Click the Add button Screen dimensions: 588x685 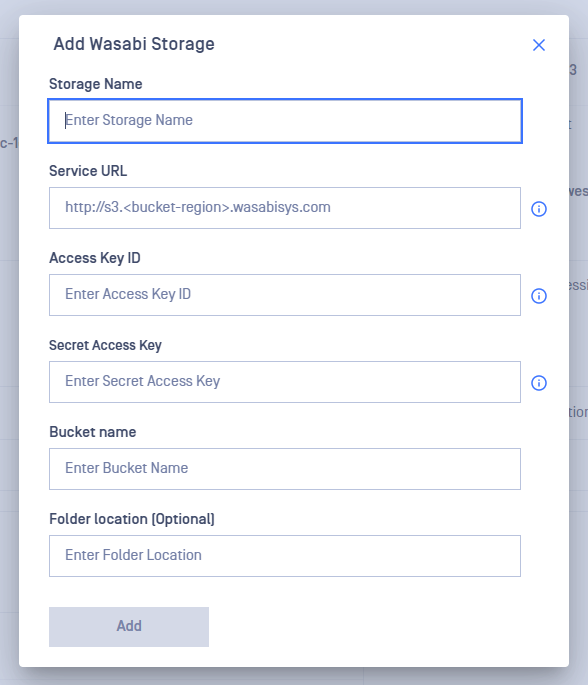click(129, 626)
